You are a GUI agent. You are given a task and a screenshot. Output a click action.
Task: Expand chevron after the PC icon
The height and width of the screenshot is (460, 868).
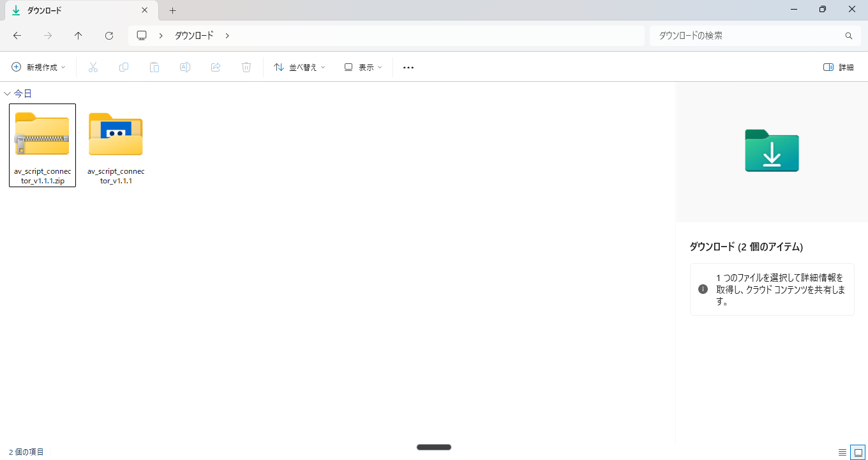[x=161, y=36]
